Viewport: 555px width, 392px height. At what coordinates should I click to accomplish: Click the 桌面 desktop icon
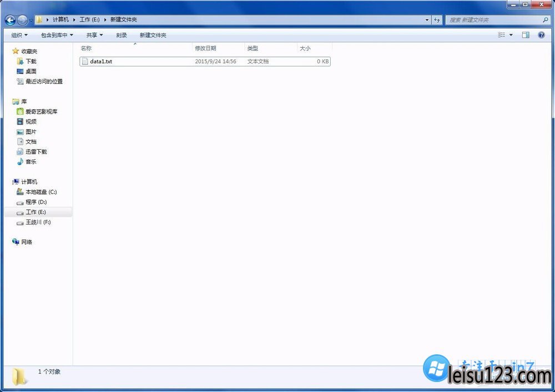point(20,71)
